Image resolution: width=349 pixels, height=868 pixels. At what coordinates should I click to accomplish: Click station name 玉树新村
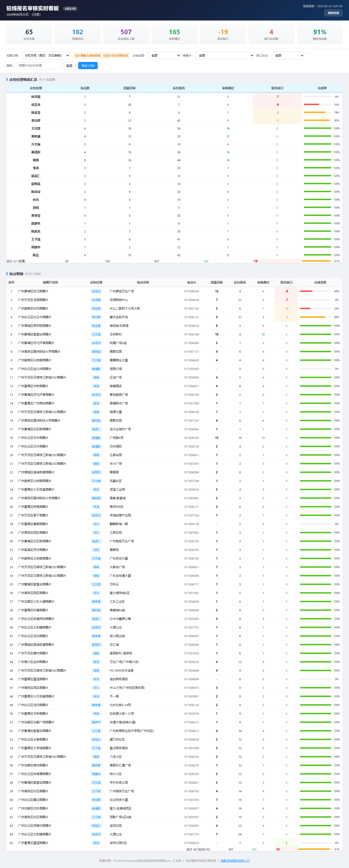click(116, 334)
